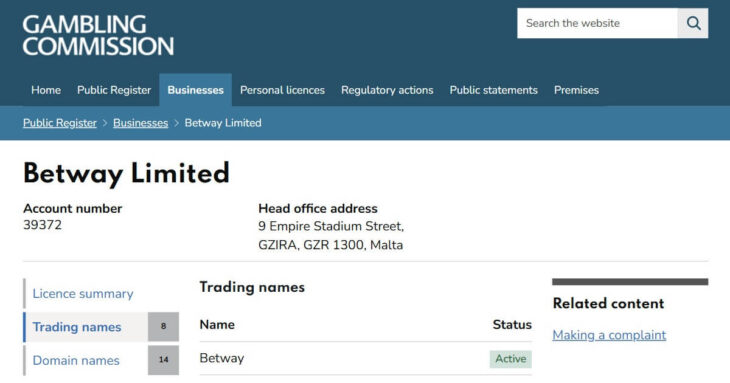Open the Making a complaint link
The image size is (730, 383).
pos(609,335)
